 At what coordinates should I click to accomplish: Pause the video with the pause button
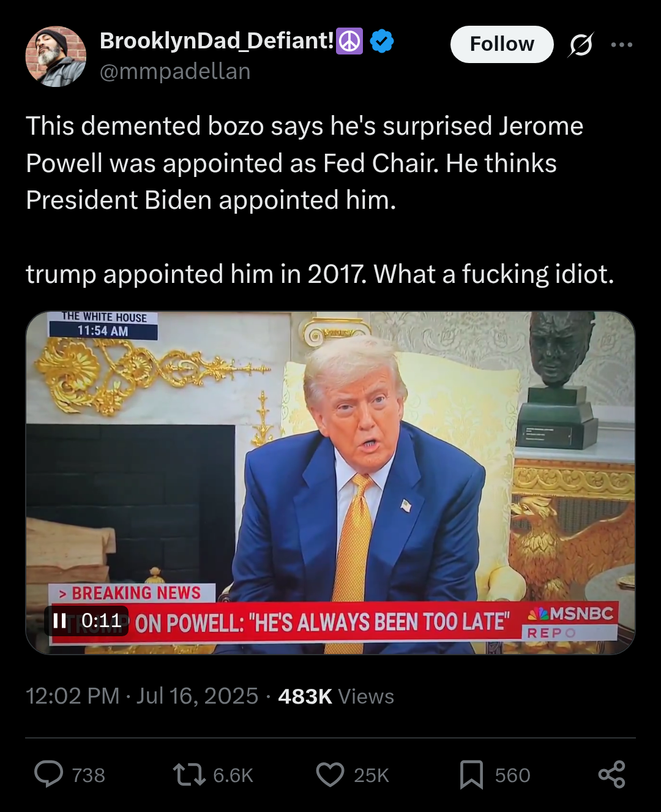pos(60,621)
